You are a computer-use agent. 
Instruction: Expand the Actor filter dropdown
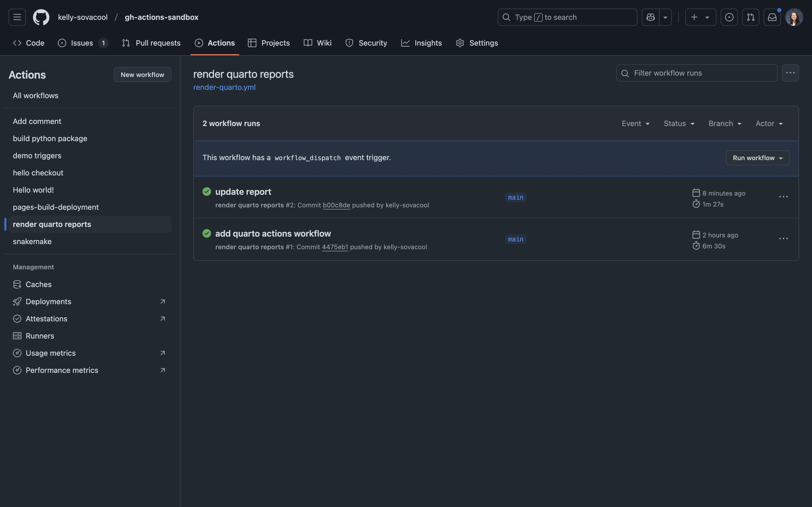pyautogui.click(x=769, y=124)
